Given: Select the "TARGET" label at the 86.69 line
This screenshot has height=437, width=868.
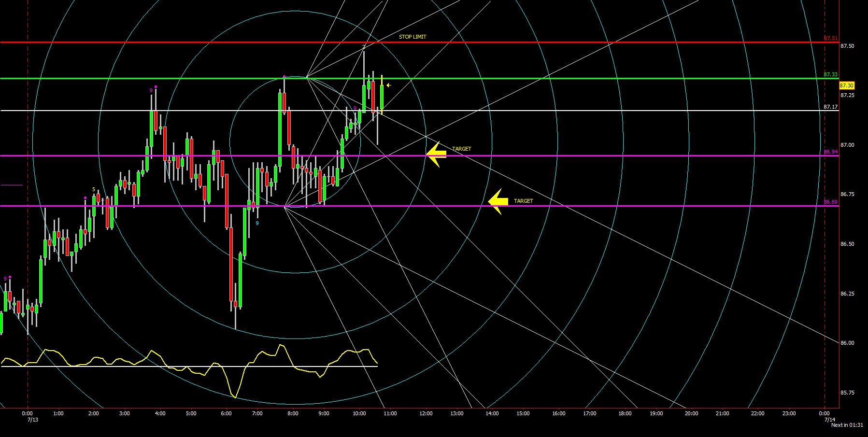Looking at the screenshot, I should coord(524,201).
